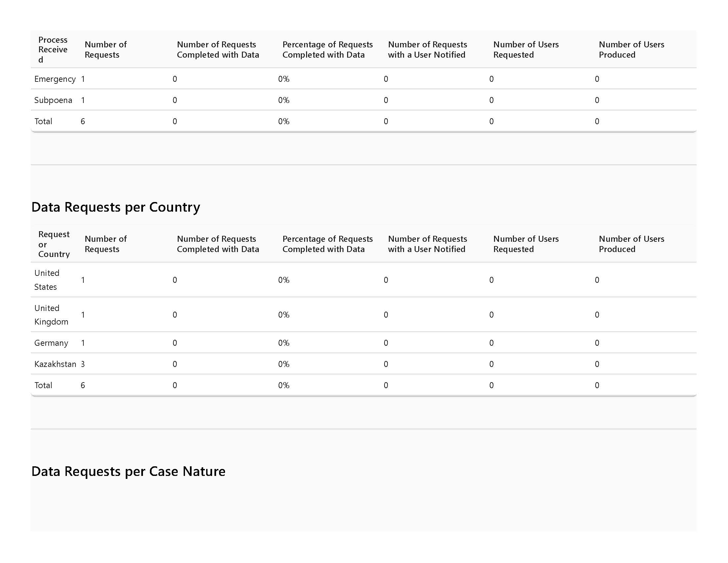Select the United Kingdom row label
Screen dimensions: 728x563
click(x=51, y=315)
